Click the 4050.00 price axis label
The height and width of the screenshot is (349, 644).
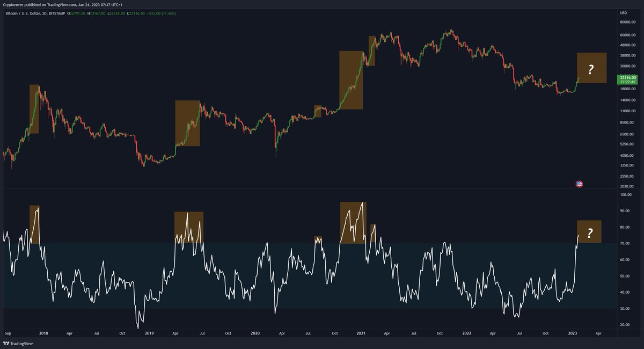(626, 155)
